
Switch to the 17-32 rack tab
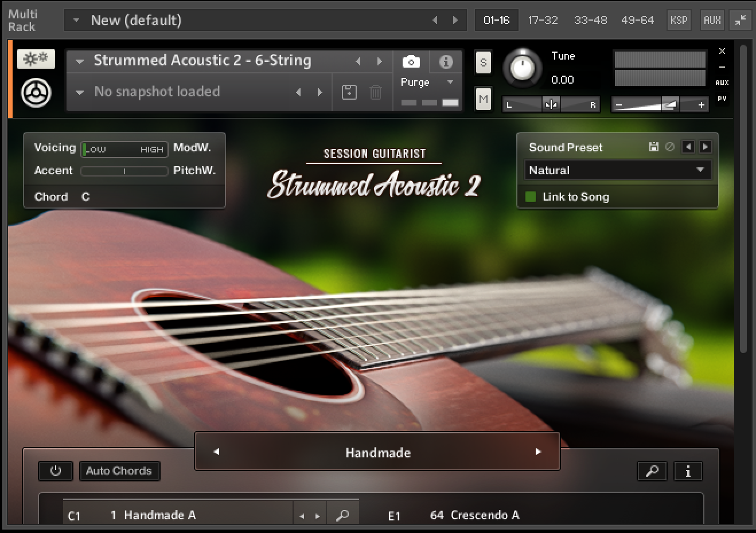543,20
